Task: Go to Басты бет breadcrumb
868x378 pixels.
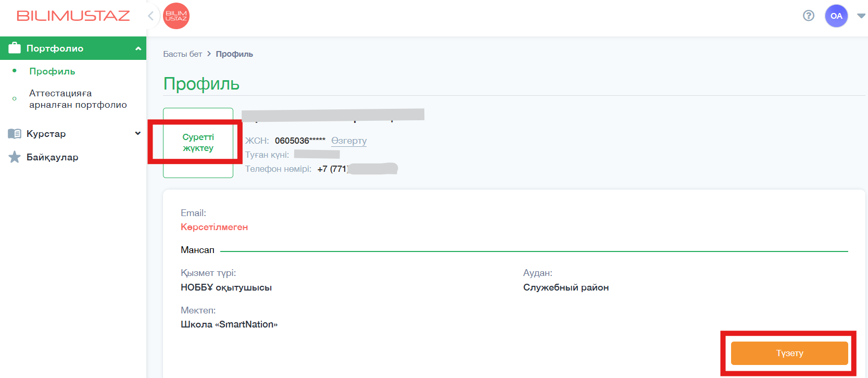Action: click(182, 54)
